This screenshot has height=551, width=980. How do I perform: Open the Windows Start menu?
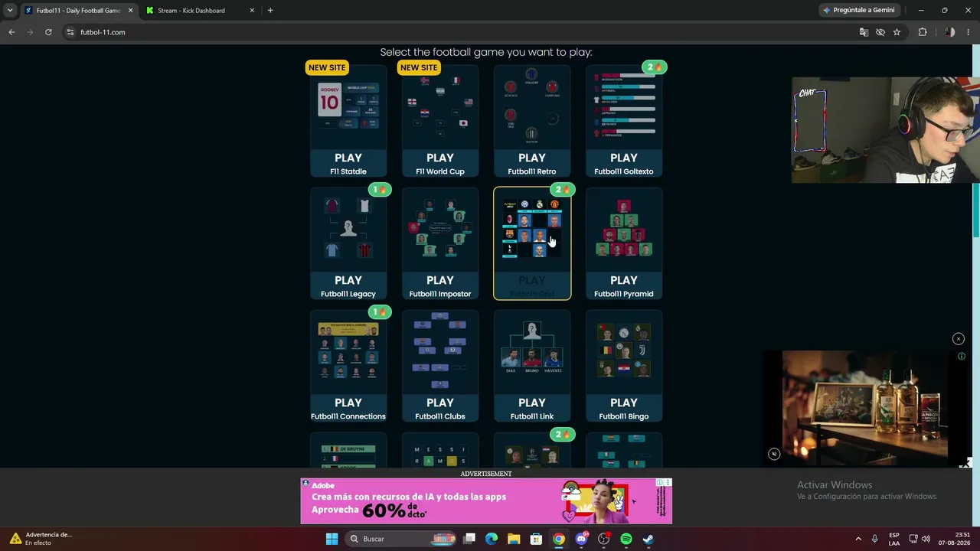tap(332, 539)
